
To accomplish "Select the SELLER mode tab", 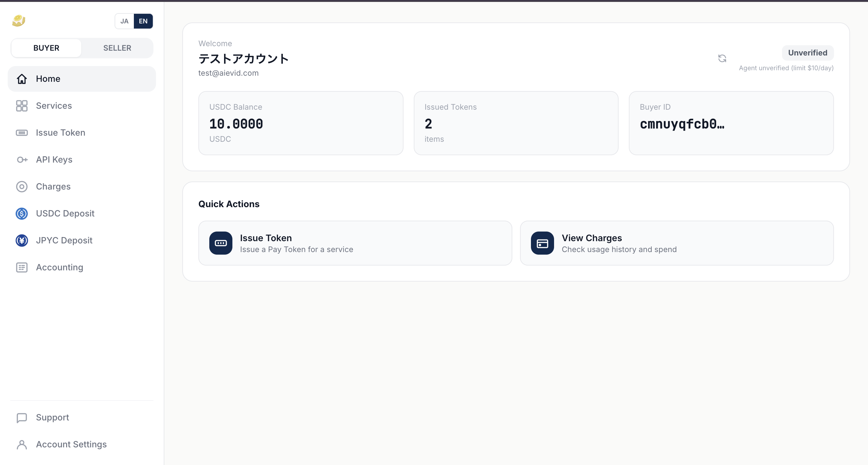I will pyautogui.click(x=117, y=48).
